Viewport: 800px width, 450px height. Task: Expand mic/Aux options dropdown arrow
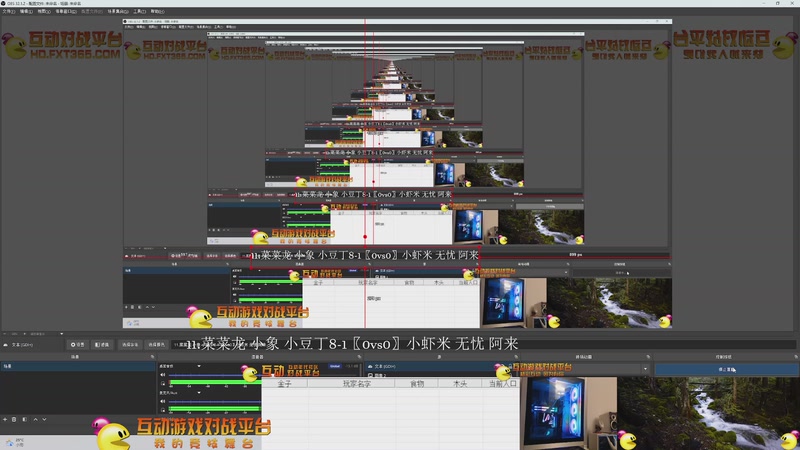(199, 392)
